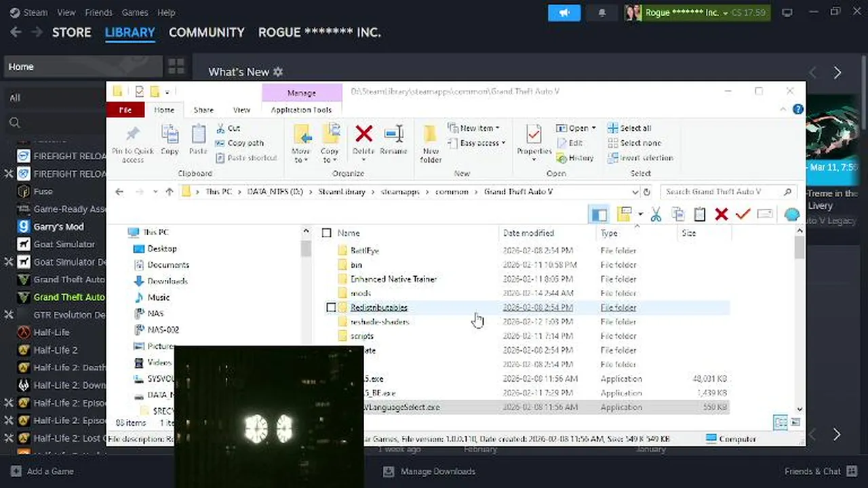Image resolution: width=868 pixels, height=488 pixels.
Task: Open the File tab in Explorer
Action: point(125,110)
